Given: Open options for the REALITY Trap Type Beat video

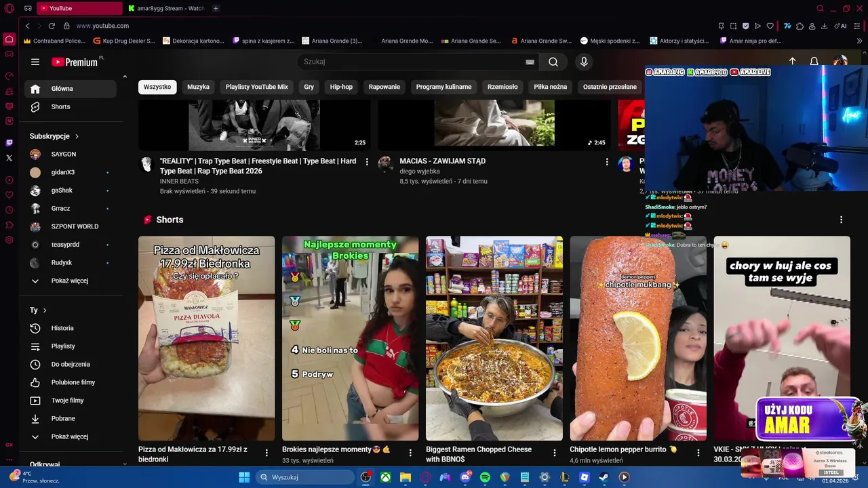Looking at the screenshot, I should click(367, 162).
